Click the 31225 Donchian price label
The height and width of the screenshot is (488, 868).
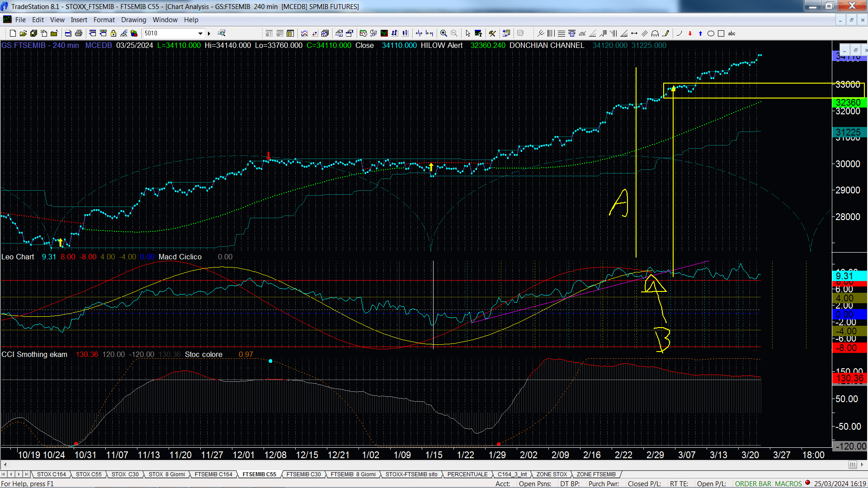[849, 132]
